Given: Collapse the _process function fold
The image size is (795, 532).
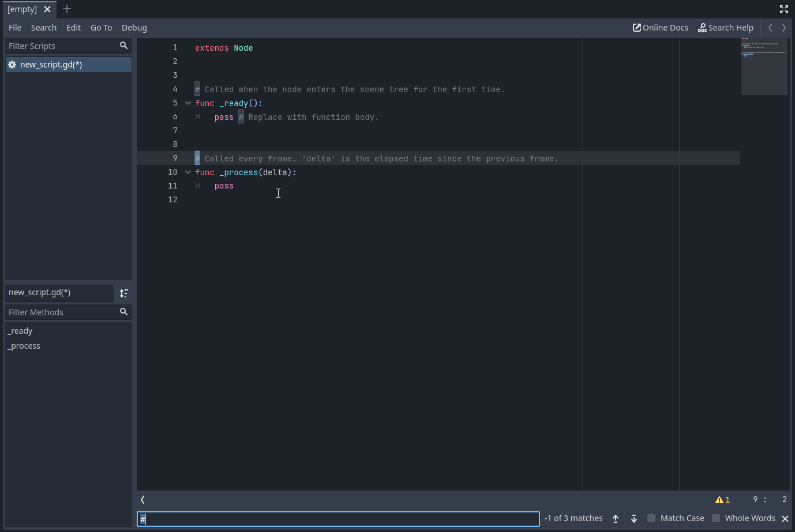Looking at the screenshot, I should (187, 172).
